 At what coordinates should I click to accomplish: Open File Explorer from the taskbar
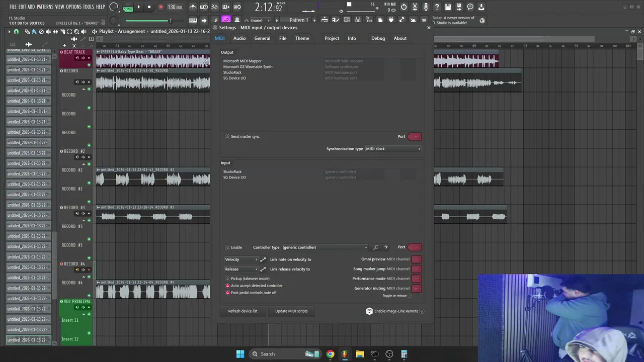360,354
